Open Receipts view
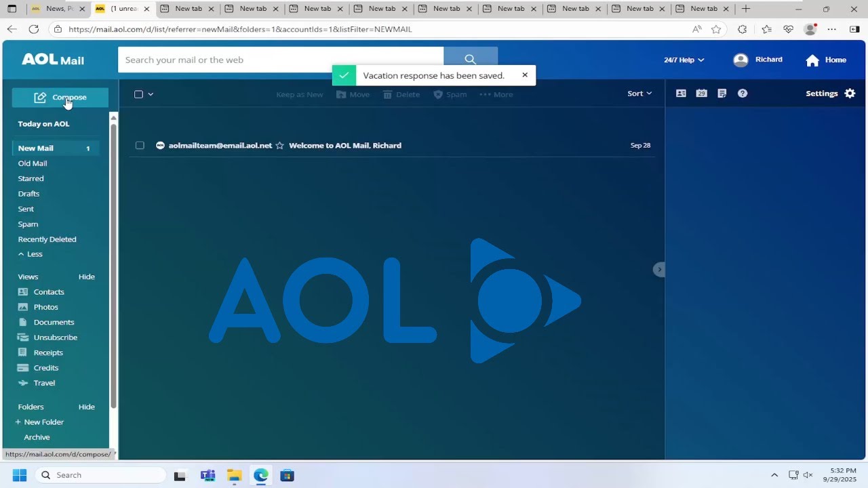The image size is (868, 488). (41, 352)
